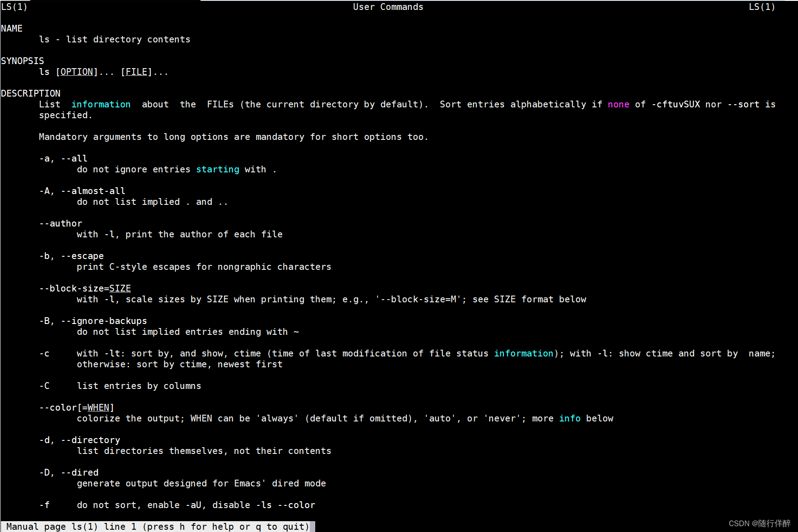798x532 pixels.
Task: Click 'print C-style escapes' description
Action: click(x=204, y=267)
